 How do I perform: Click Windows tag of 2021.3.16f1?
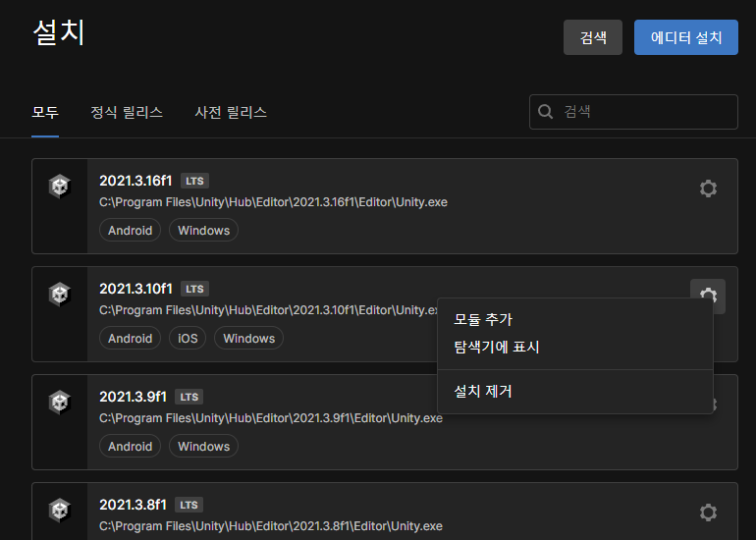pyautogui.click(x=204, y=231)
